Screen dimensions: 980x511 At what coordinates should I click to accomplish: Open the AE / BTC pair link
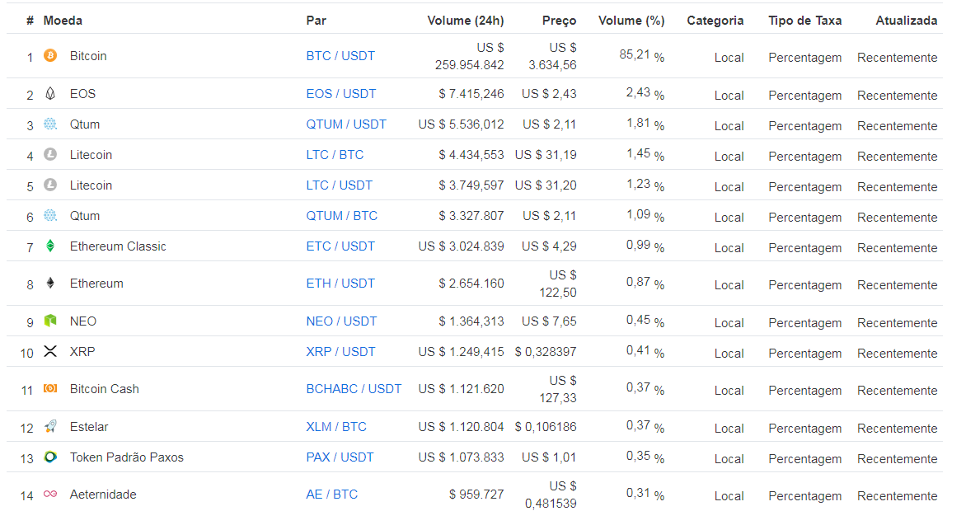pyautogui.click(x=332, y=495)
